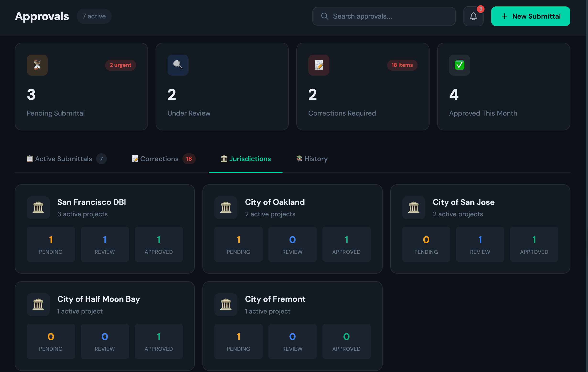Screen dimensions: 588x372
Task: Click City of Oakland building icon
Action: (x=226, y=207)
